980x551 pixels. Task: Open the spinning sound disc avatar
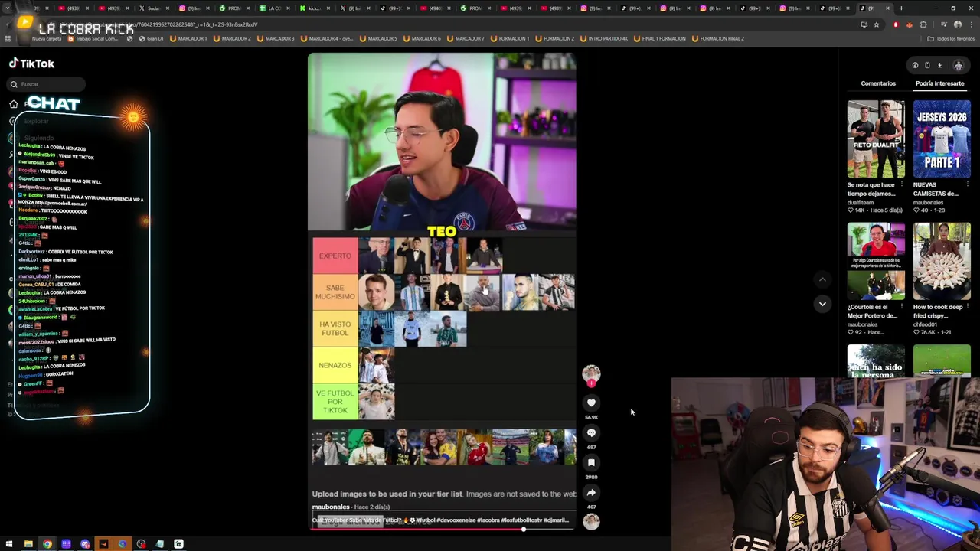(591, 521)
